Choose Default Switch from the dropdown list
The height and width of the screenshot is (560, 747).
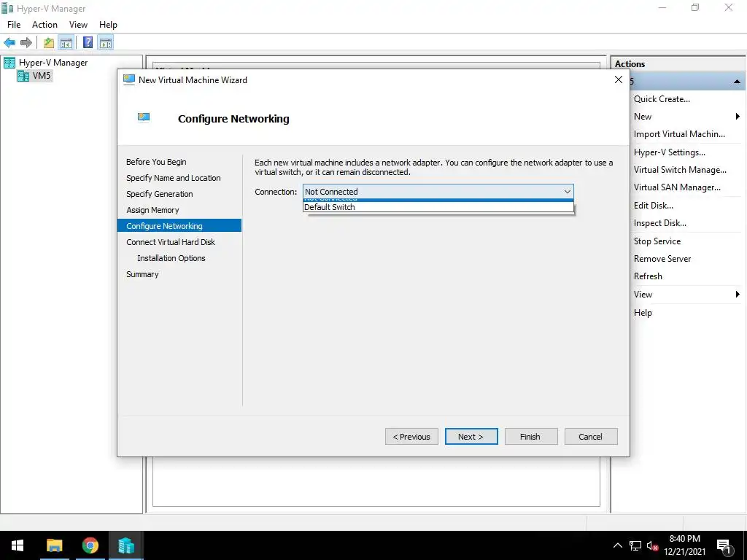pos(438,207)
